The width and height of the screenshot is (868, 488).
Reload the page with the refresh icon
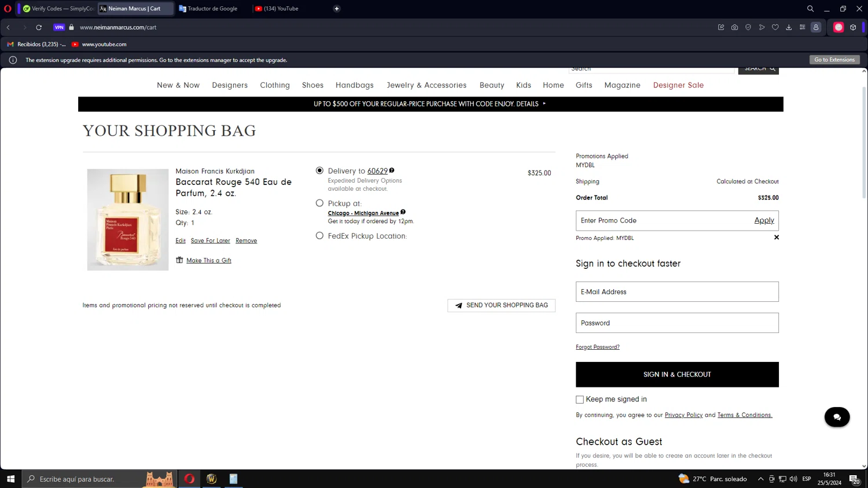coord(39,27)
